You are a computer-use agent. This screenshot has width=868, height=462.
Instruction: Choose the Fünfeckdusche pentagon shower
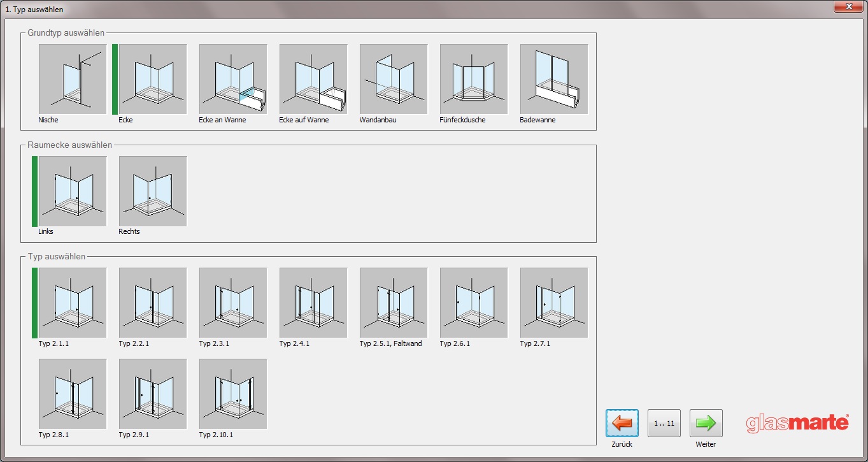tap(474, 79)
